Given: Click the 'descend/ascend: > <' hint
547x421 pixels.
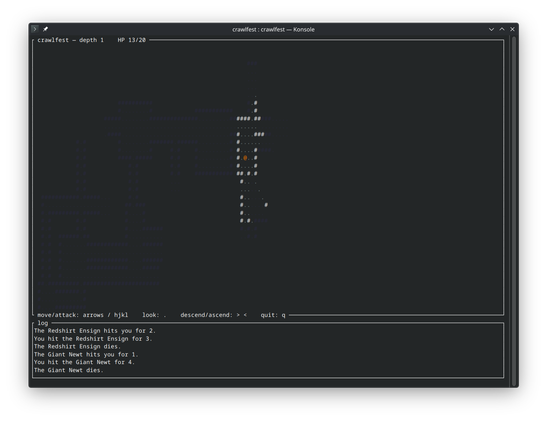Looking at the screenshot, I should (213, 315).
